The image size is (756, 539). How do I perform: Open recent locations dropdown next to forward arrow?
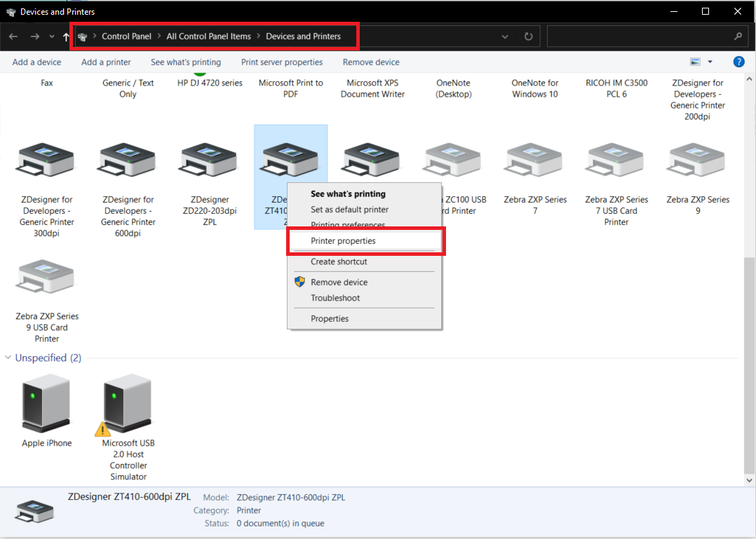point(53,36)
